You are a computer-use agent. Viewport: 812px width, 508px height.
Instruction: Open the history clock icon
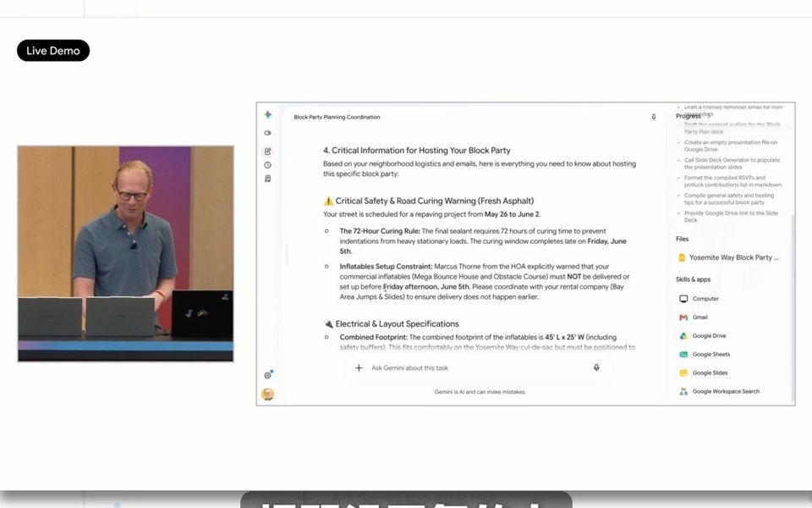coord(268,165)
